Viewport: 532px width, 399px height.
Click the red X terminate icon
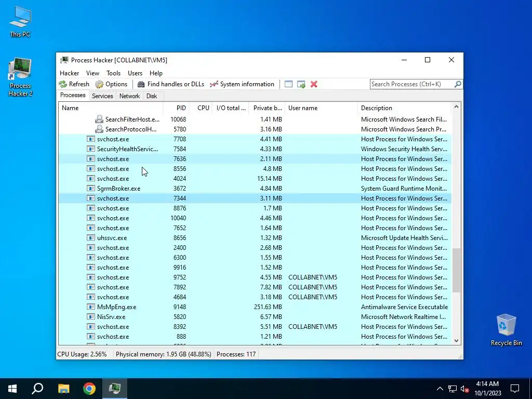[x=314, y=84]
